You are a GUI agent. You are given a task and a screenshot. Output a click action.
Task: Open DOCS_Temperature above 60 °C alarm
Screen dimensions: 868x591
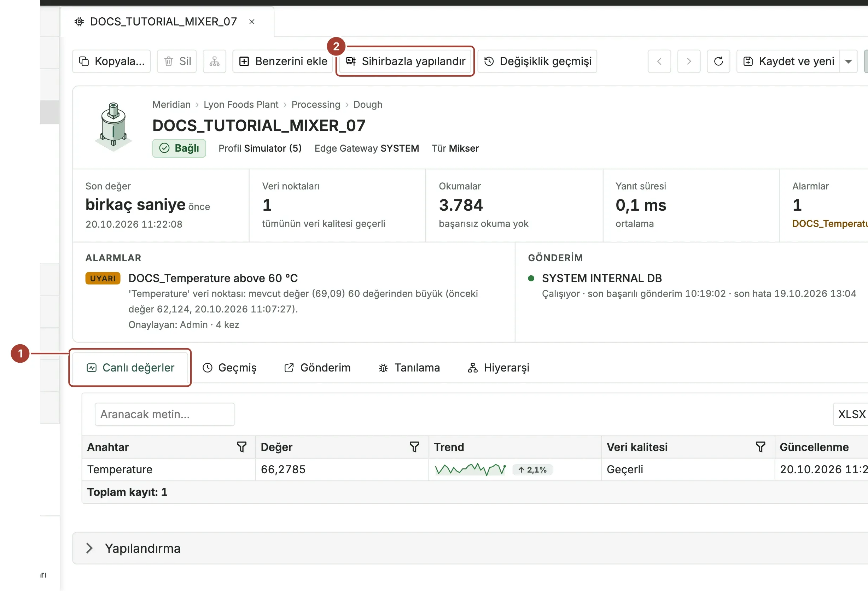[213, 278]
